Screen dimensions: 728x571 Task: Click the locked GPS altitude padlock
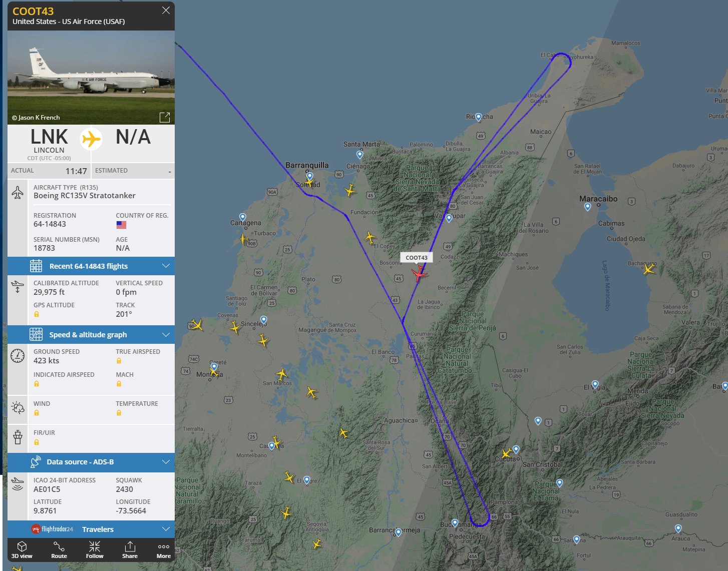37,314
